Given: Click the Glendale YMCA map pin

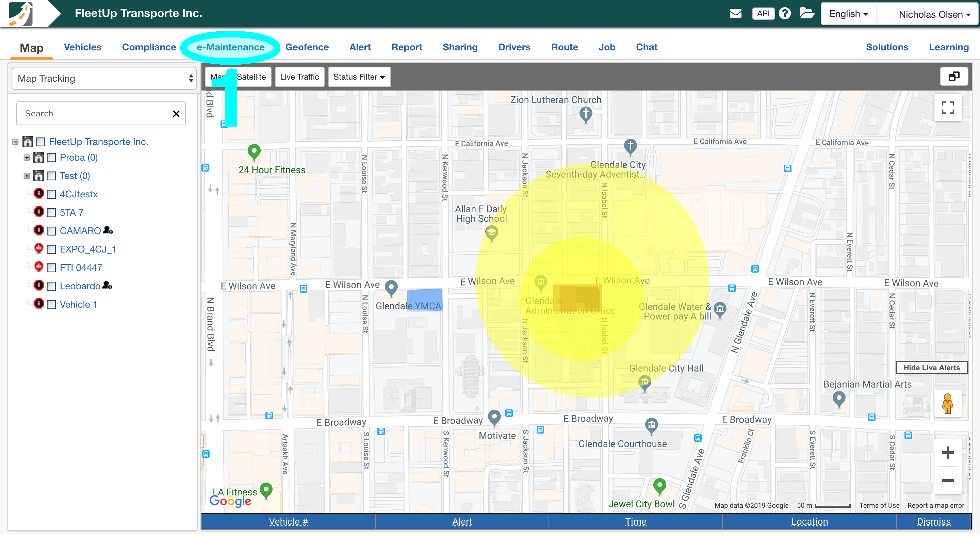Looking at the screenshot, I should coord(391,289).
